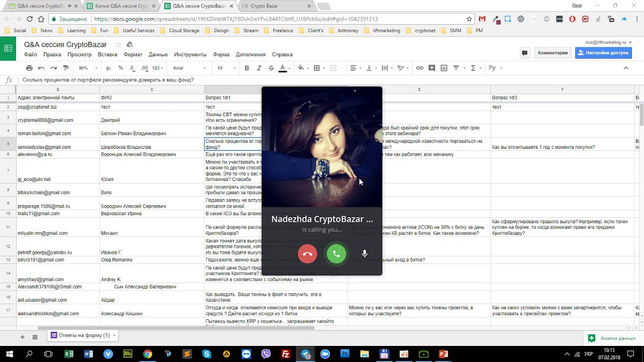Open the Gmail extension icon

(x=482, y=19)
